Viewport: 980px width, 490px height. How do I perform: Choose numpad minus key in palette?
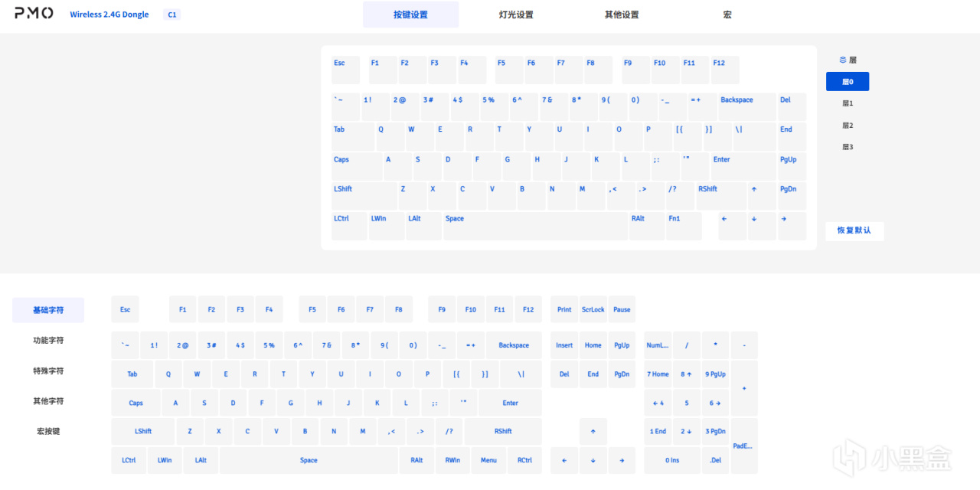[744, 345]
